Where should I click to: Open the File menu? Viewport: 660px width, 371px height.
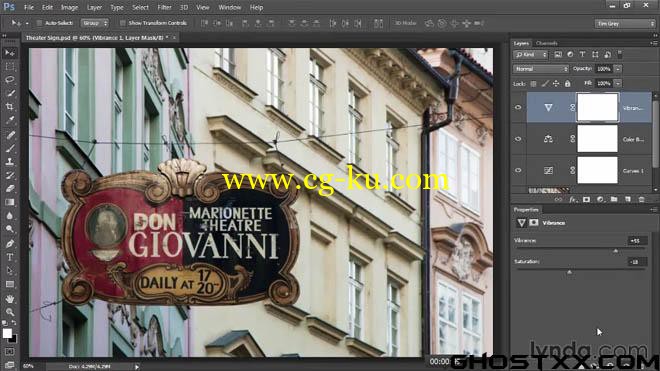(x=29, y=7)
